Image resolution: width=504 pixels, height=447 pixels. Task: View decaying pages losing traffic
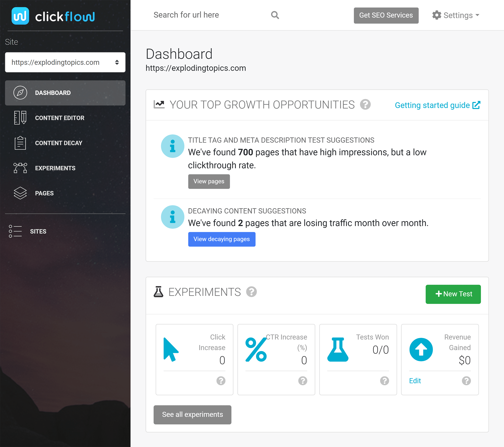click(221, 239)
